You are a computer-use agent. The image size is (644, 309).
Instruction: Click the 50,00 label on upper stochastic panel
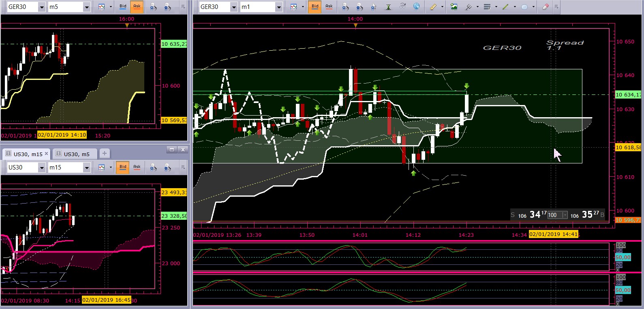pyautogui.click(x=623, y=257)
